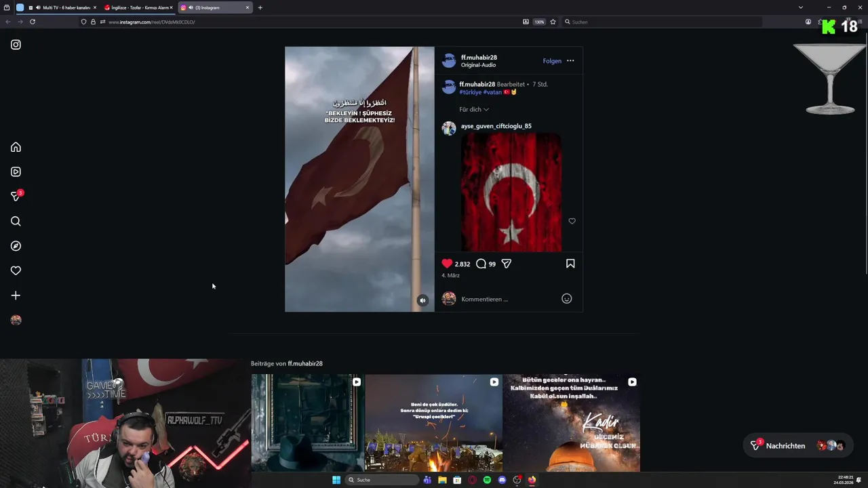This screenshot has width=868, height=488.
Task: Open the 'Beni de çok üzdüler' reel
Action: [x=434, y=423]
